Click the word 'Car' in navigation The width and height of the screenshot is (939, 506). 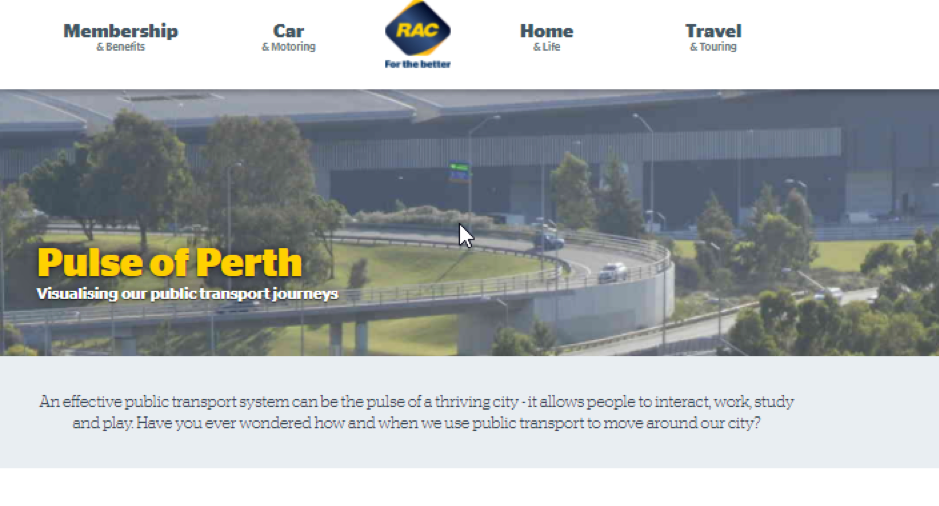(x=289, y=31)
